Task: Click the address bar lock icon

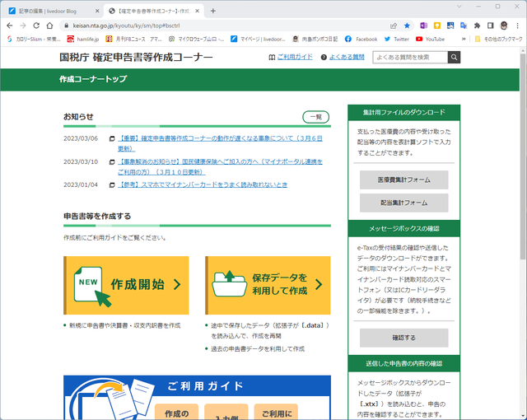Action: [66, 26]
